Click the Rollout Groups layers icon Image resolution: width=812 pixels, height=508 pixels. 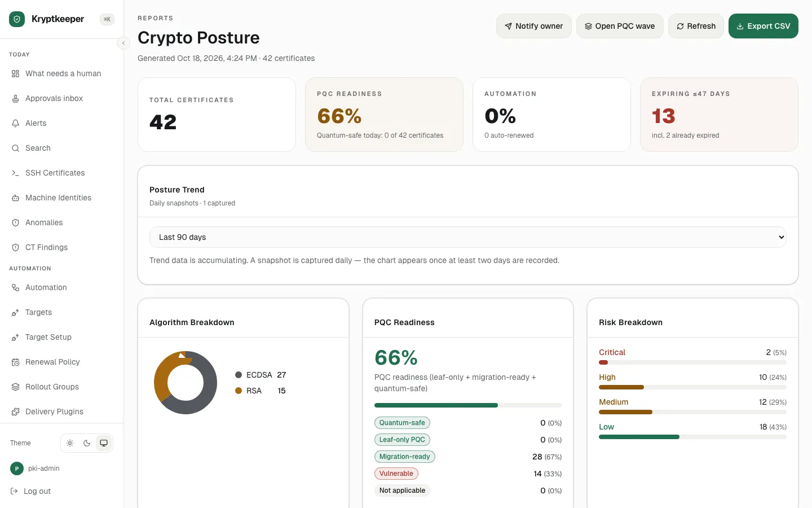(15, 387)
